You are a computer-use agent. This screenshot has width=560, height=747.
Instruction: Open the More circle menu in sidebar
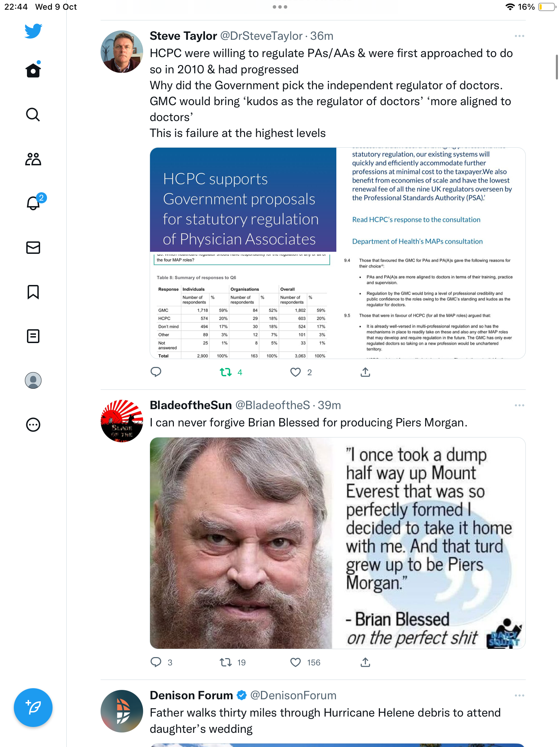[x=33, y=425]
